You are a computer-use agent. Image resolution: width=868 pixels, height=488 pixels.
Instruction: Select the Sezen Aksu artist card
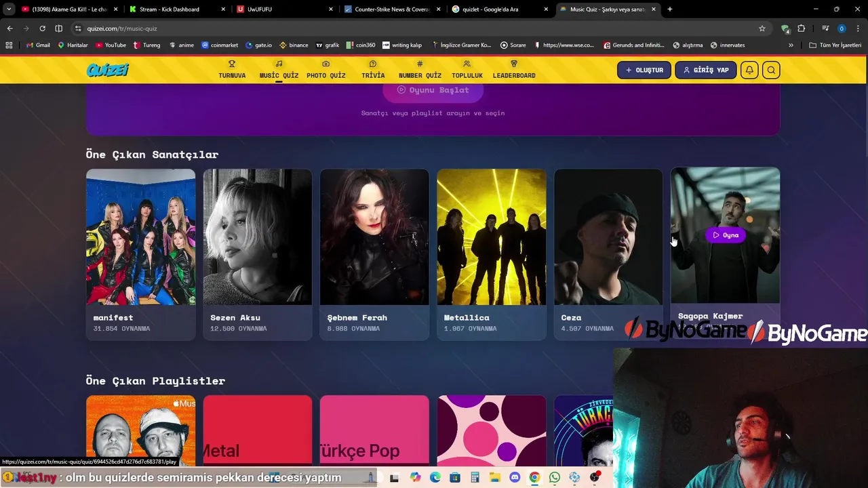258,254
